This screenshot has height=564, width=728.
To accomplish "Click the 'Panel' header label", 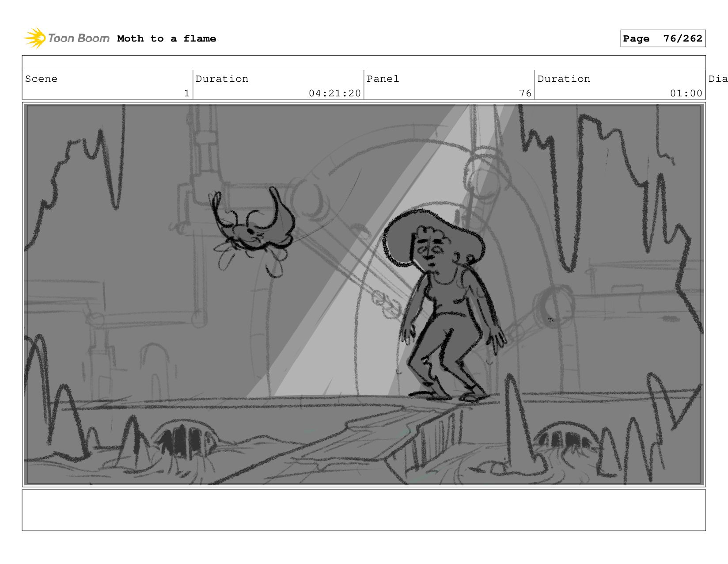I will click(x=383, y=79).
